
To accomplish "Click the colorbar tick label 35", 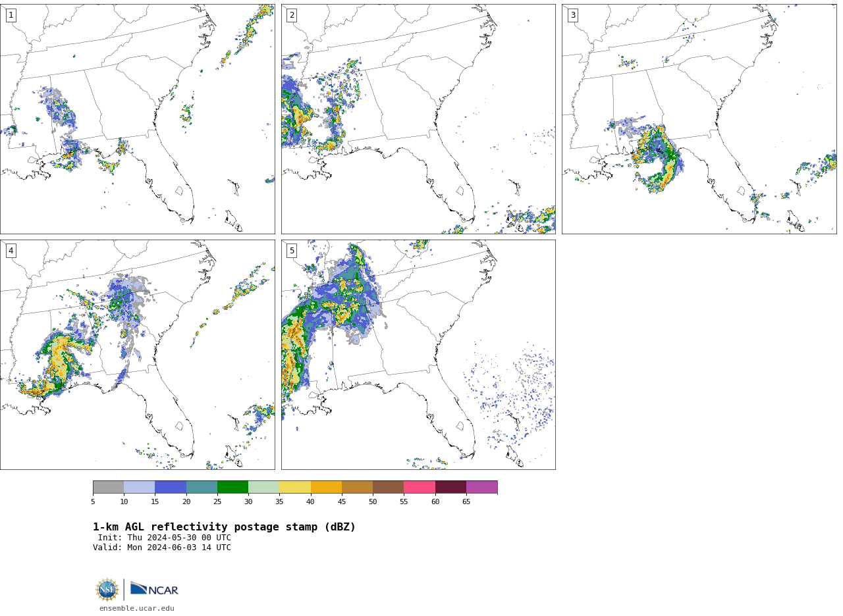I will click(x=279, y=502).
